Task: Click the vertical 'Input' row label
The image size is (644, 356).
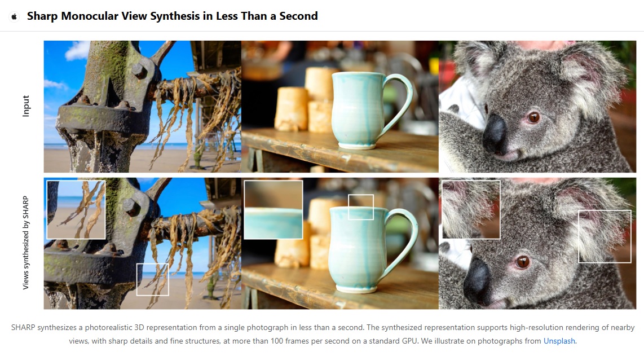Action: pyautogui.click(x=26, y=106)
